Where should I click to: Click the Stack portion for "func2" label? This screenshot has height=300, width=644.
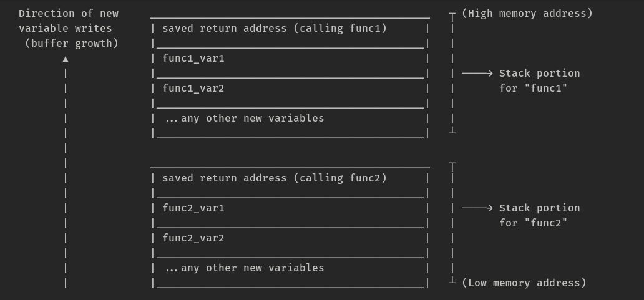point(539,215)
